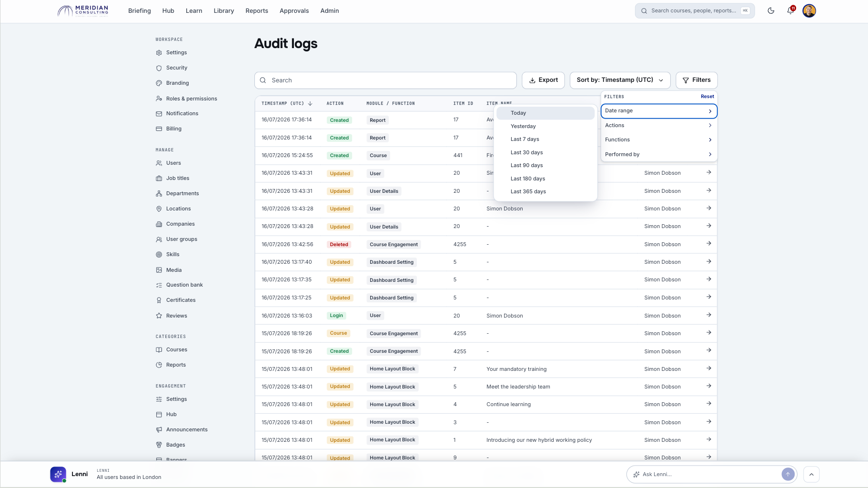Open Engagement Settings sliders icon
Image resolution: width=868 pixels, height=488 pixels.
[159, 399]
